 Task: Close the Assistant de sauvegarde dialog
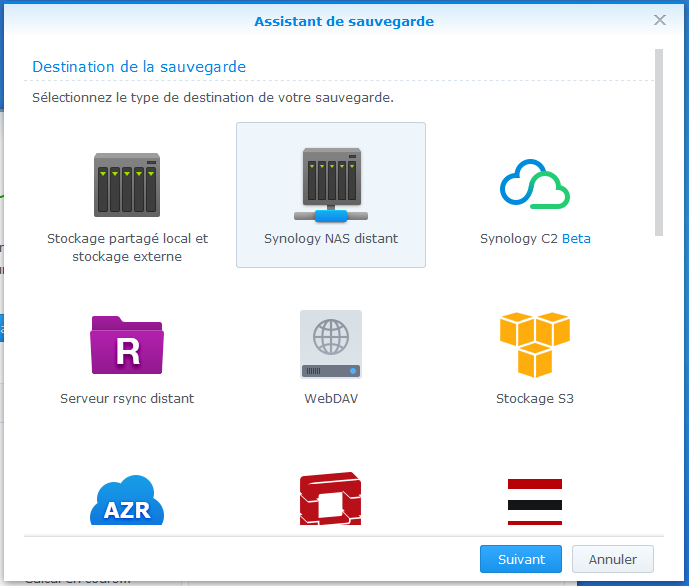[x=659, y=20]
